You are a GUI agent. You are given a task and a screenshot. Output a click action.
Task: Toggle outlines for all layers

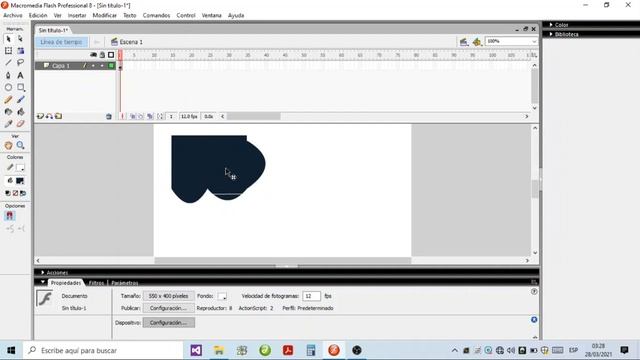111,55
